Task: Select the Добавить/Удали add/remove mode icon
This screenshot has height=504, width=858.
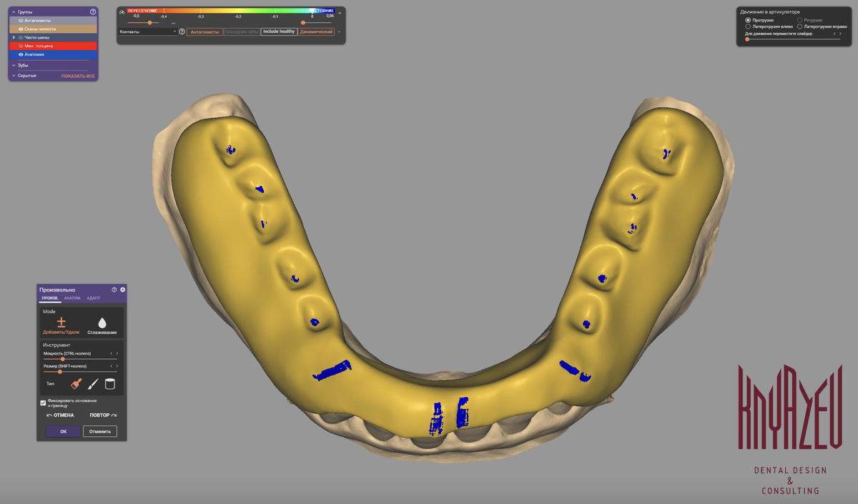Action: (61, 322)
